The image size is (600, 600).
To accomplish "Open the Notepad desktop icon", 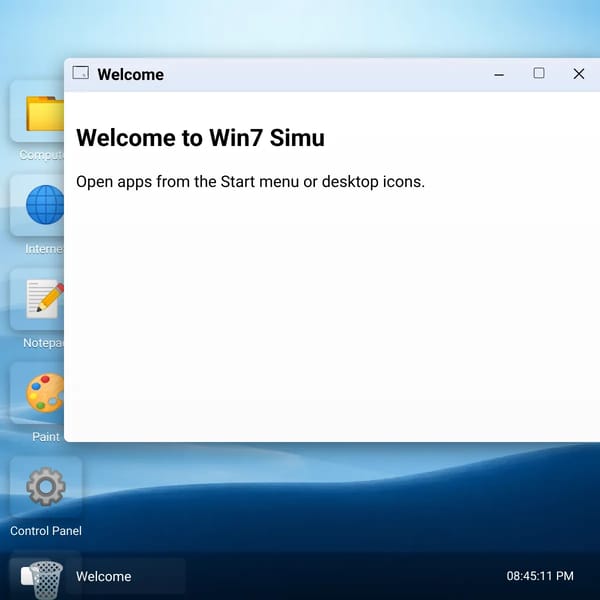I will 37,300.
